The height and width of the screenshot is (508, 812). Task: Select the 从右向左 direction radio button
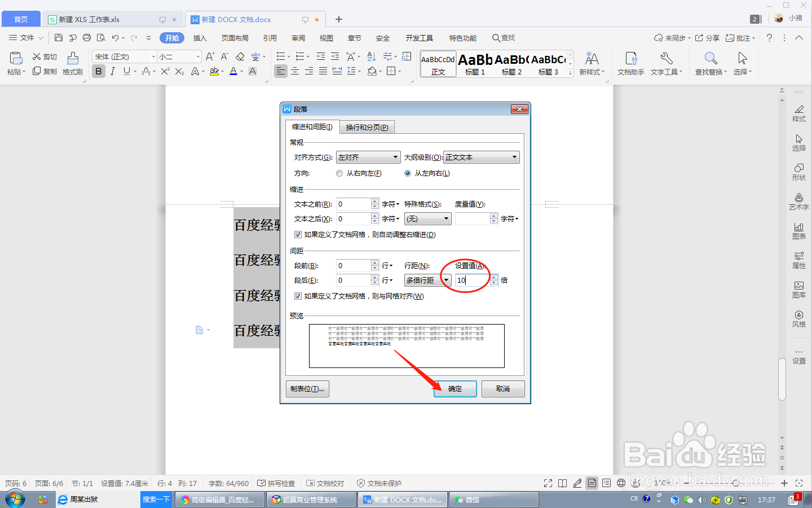(339, 173)
